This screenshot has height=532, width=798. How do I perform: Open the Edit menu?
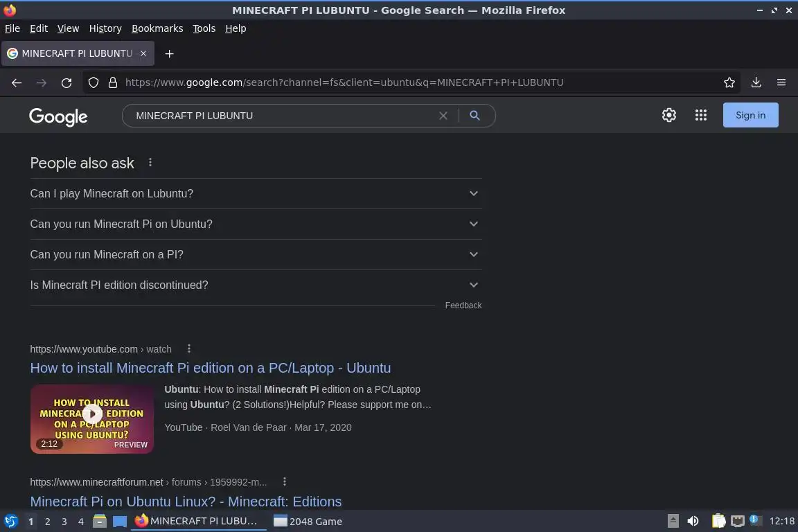pos(39,28)
